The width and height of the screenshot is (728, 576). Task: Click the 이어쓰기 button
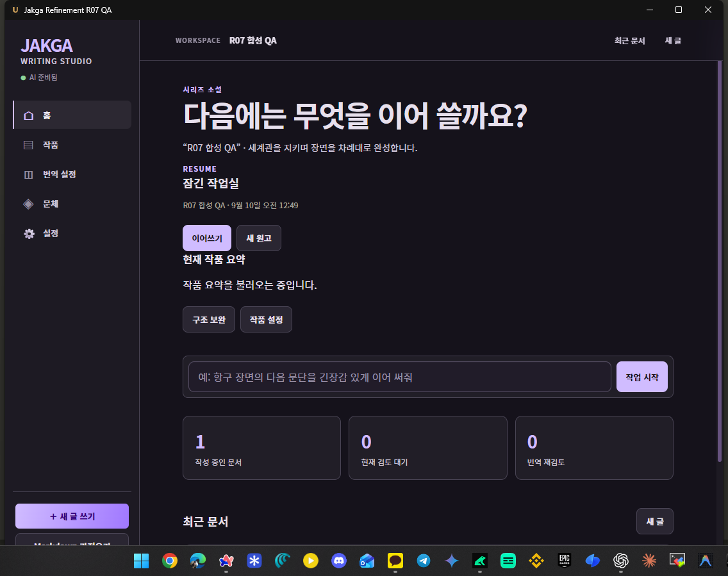pos(207,238)
